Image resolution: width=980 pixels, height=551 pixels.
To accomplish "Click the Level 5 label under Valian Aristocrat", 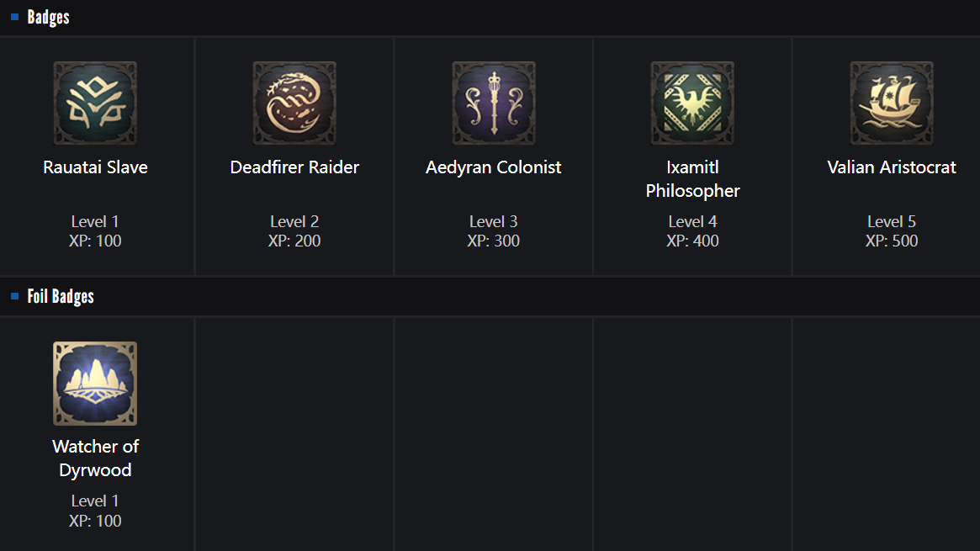I will pos(892,222).
